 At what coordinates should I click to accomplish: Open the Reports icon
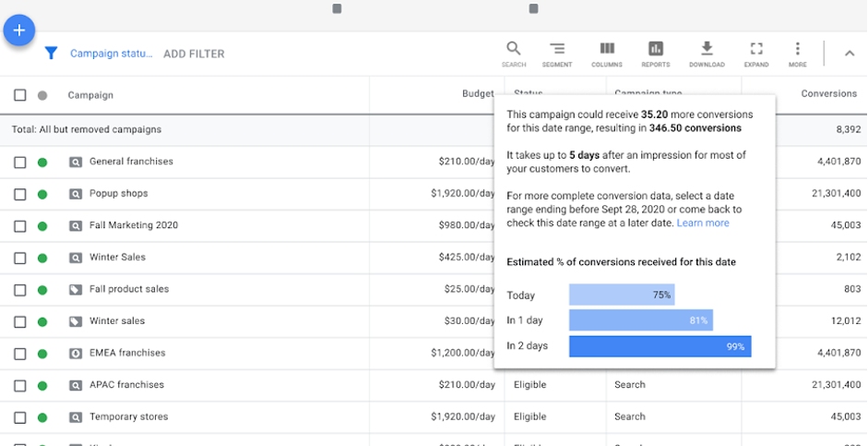click(x=656, y=49)
